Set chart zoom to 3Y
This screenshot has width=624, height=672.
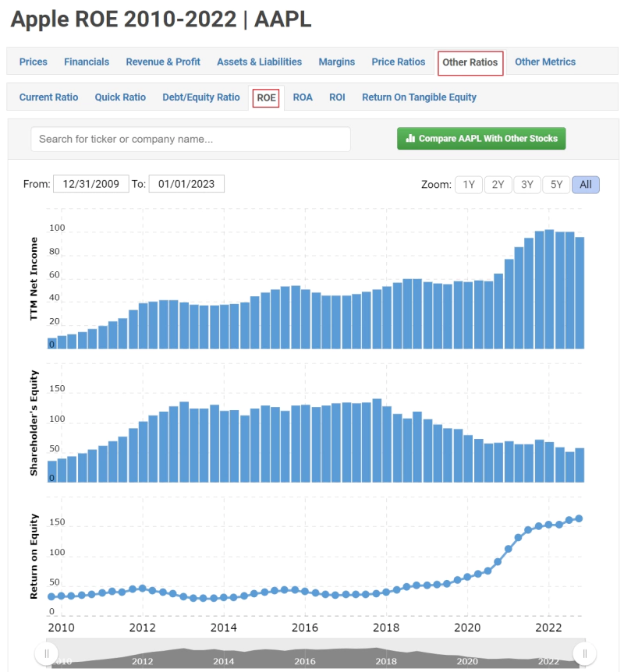click(527, 185)
